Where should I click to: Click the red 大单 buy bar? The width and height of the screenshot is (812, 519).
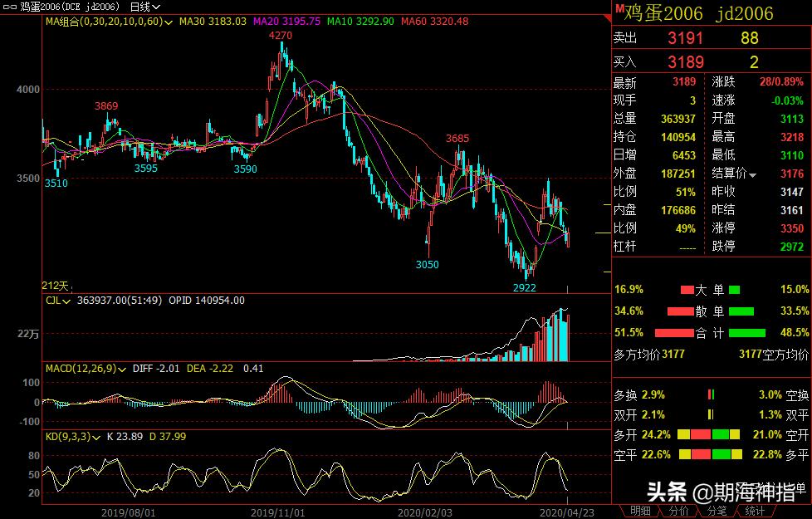687,290
